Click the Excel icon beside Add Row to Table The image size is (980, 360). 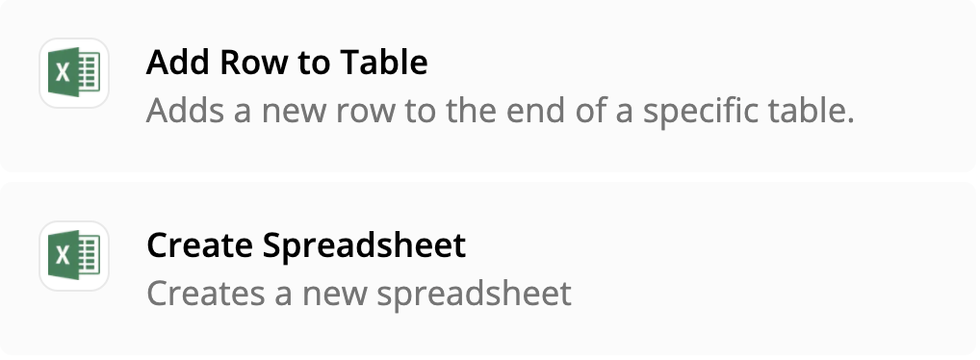74,72
